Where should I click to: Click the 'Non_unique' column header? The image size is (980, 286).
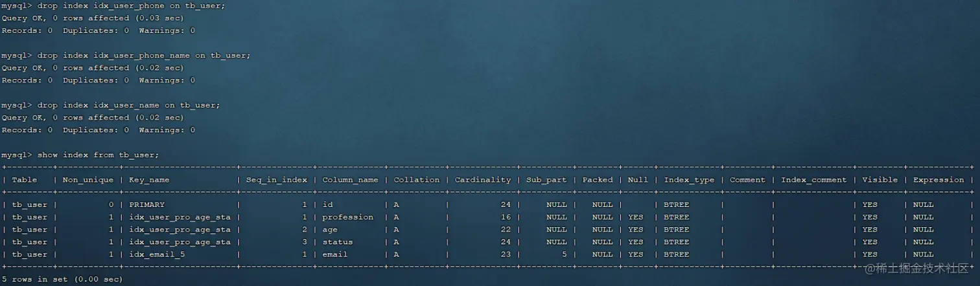click(x=88, y=180)
